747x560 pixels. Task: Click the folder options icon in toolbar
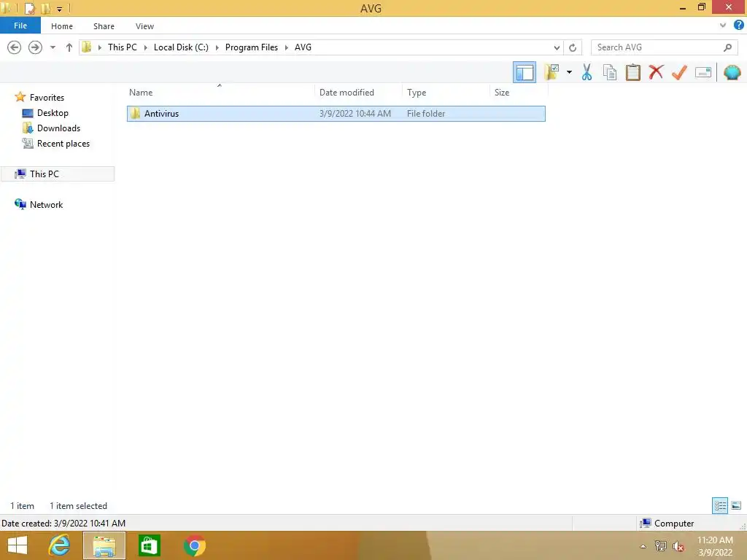tap(551, 72)
